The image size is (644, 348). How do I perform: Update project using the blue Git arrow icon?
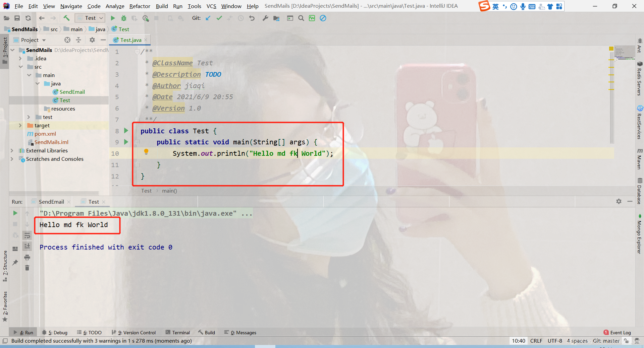pyautogui.click(x=208, y=18)
